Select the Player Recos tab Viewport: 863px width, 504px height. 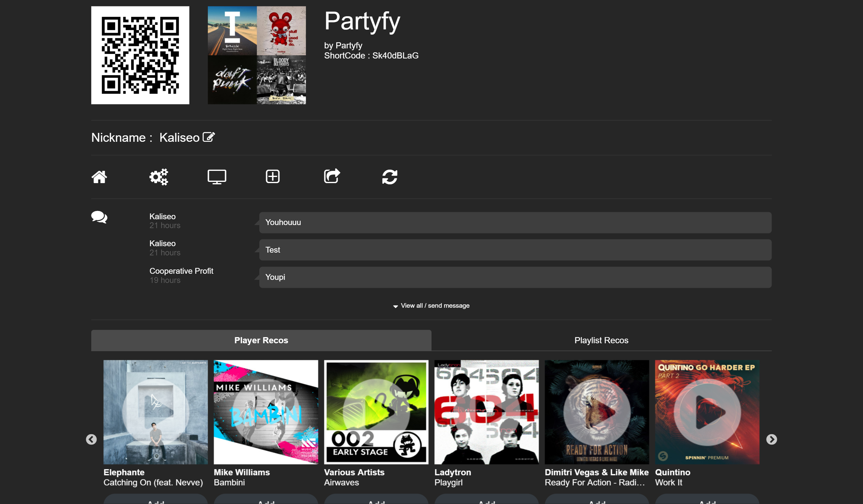pyautogui.click(x=261, y=340)
